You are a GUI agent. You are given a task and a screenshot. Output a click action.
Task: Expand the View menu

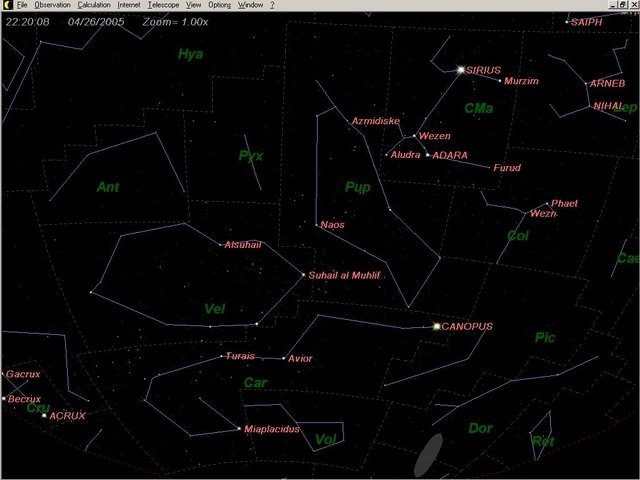coord(194,5)
